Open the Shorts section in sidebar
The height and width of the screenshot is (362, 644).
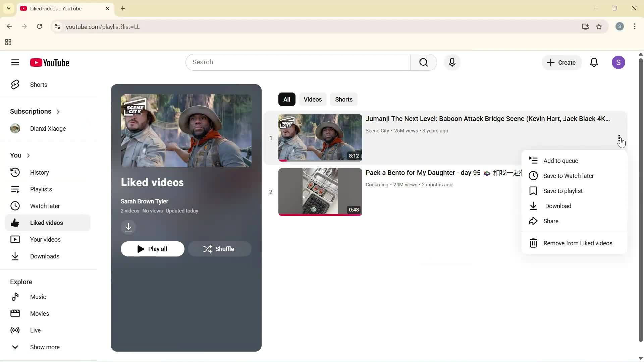(39, 84)
